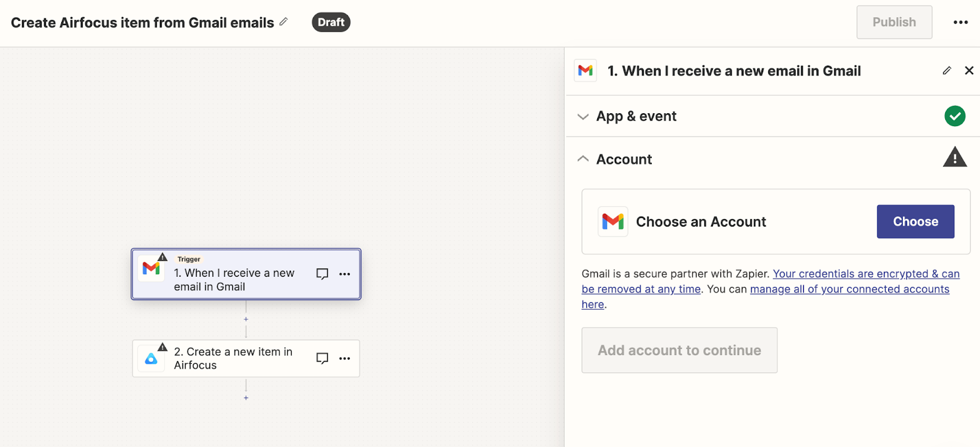980x447 pixels.
Task: Open more options for Airfocus step
Action: [345, 358]
